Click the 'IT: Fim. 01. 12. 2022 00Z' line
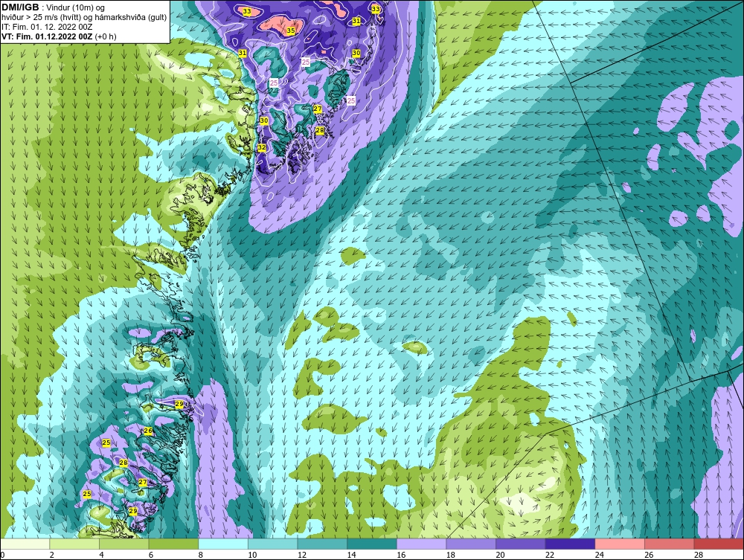The height and width of the screenshot is (560, 744). (x=47, y=27)
